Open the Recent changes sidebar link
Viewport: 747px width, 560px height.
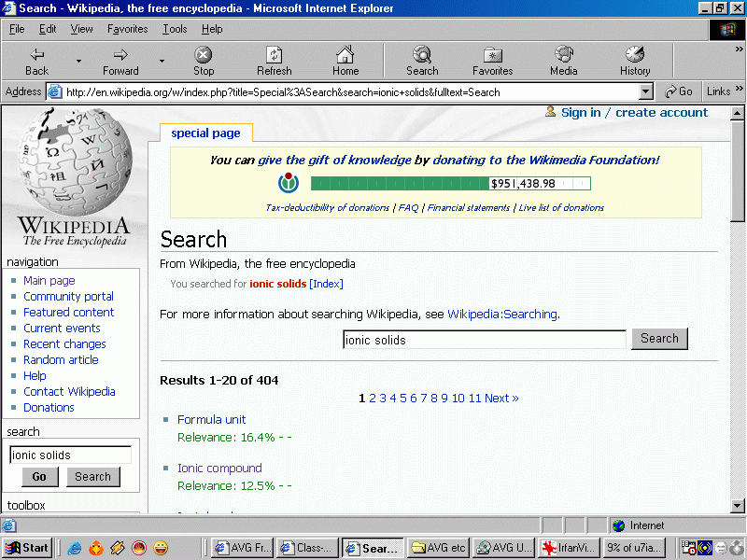pyautogui.click(x=64, y=344)
